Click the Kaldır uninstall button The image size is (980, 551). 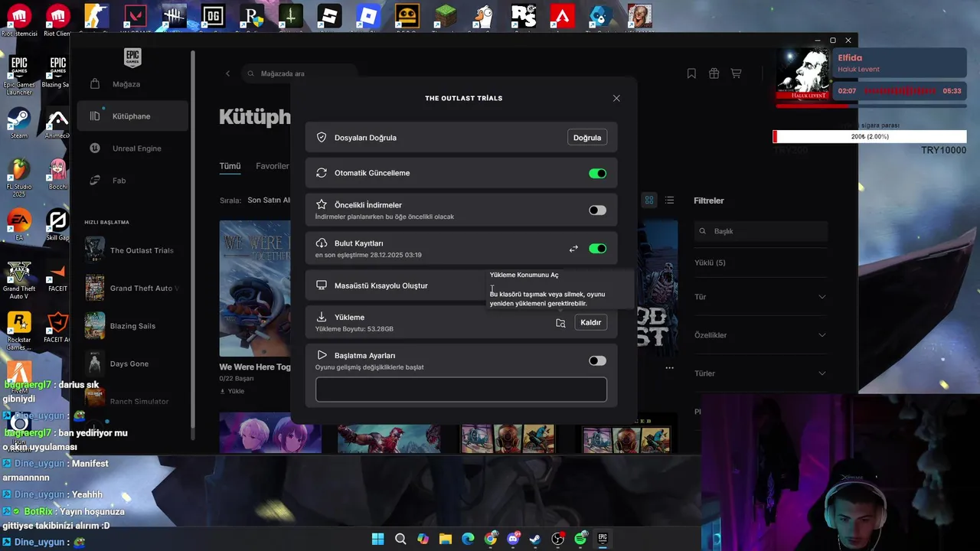coord(591,323)
